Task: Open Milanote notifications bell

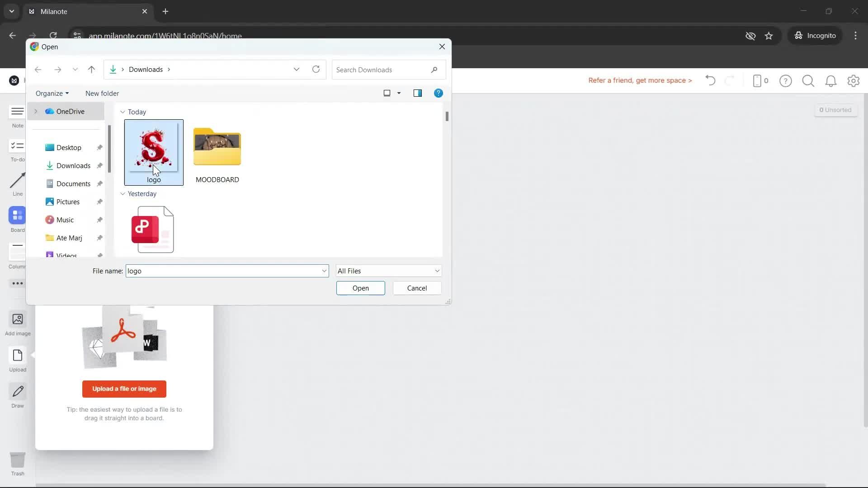Action: [831, 81]
